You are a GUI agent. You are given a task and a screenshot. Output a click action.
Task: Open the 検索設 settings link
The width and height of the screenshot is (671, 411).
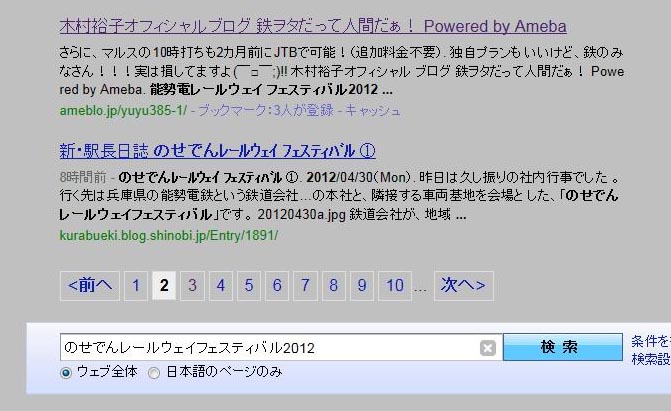pos(651,359)
